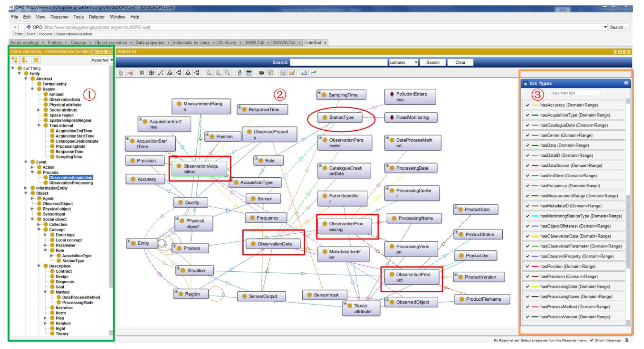
Task: Click the delete class icon in hierarchy
Action: pos(36,60)
